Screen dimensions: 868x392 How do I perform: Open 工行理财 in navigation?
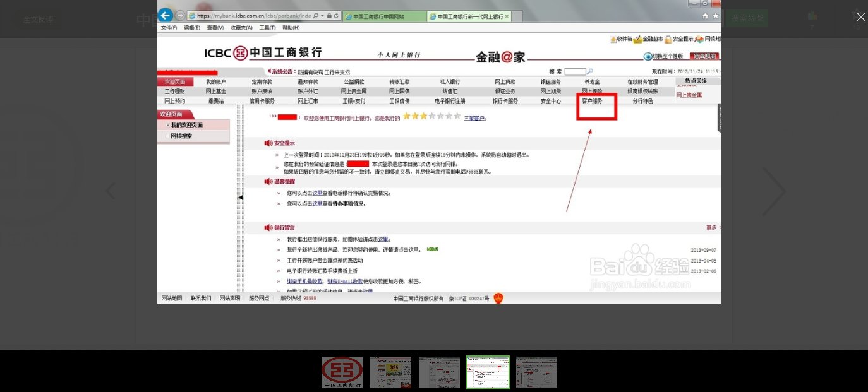175,92
